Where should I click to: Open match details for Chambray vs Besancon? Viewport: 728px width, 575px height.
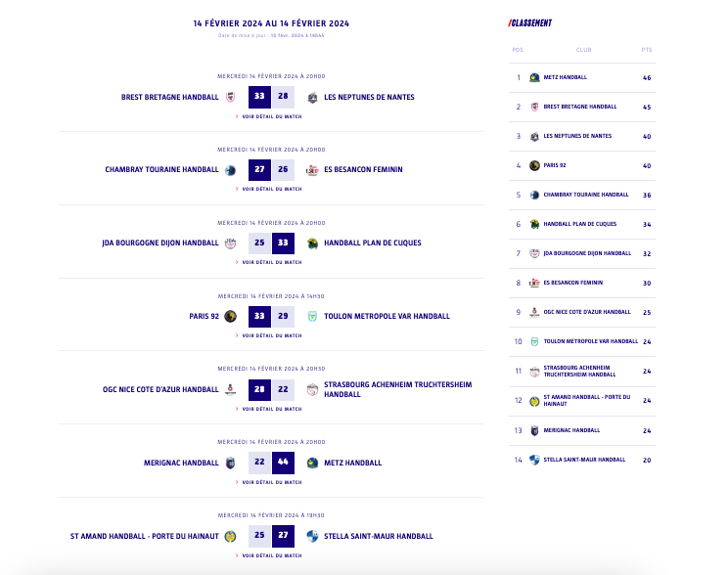pos(271,189)
